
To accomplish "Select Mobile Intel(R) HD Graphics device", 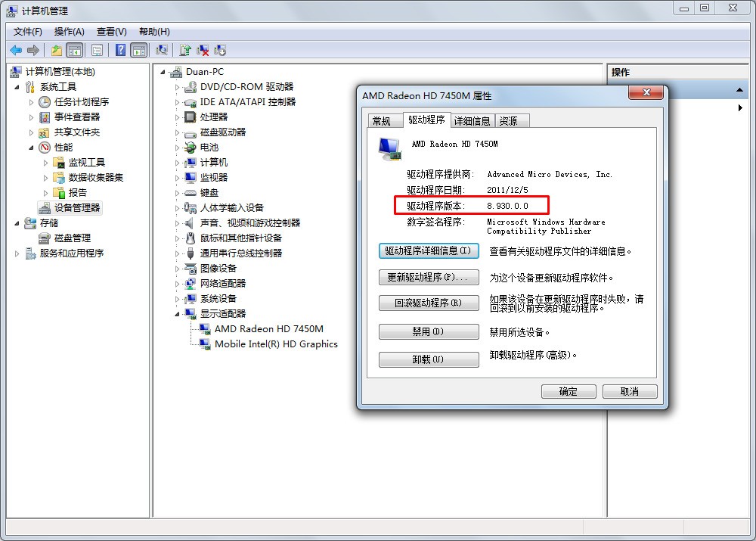I will click(276, 344).
